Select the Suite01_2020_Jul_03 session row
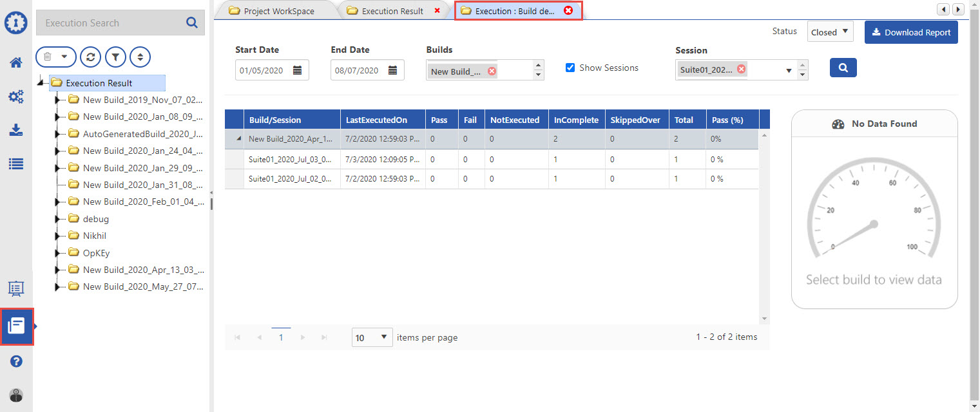The height and width of the screenshot is (412, 980). [x=492, y=159]
